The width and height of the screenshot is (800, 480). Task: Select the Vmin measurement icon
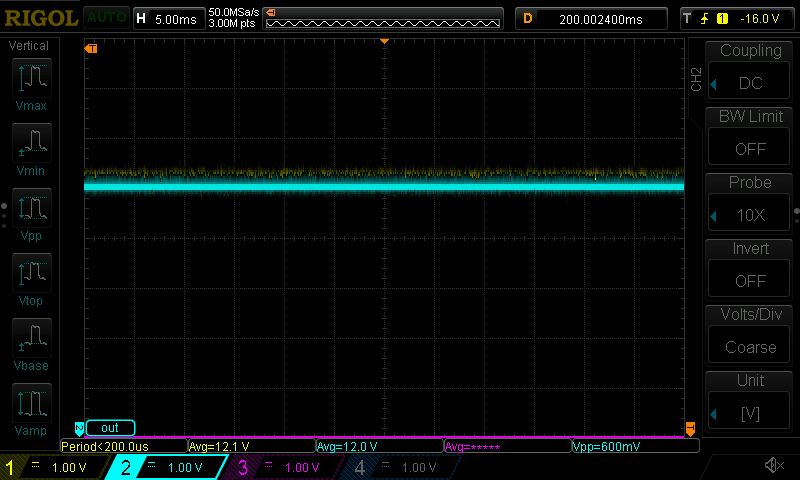[32, 143]
